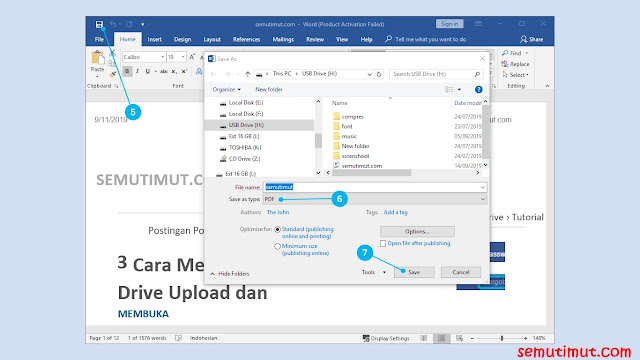This screenshot has height=360, width=640.
Task: Open the view options dropdown arrow
Action: pyautogui.click(x=459, y=89)
